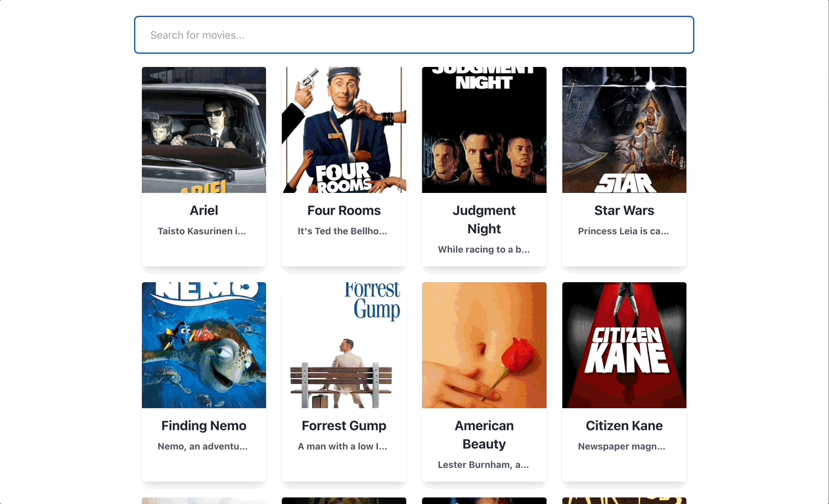Open the Forrest Gump movie poster
The height and width of the screenshot is (504, 829).
click(x=344, y=345)
